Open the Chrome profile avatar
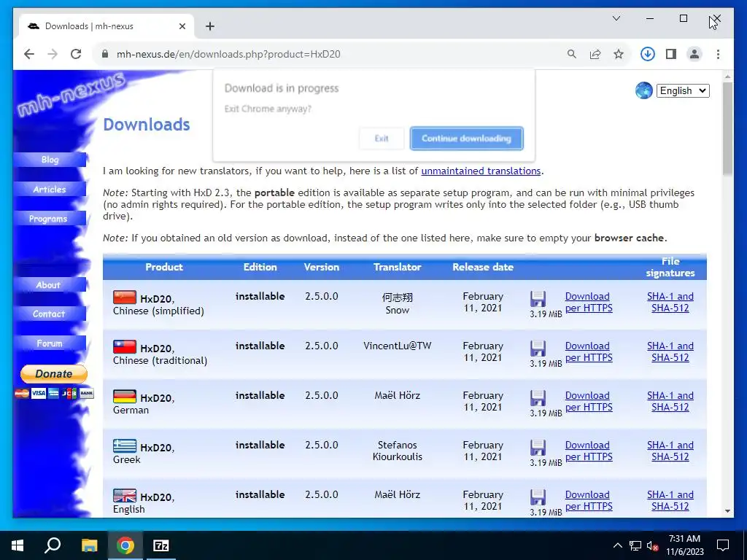Viewport: 747px width, 560px height. pos(694,54)
